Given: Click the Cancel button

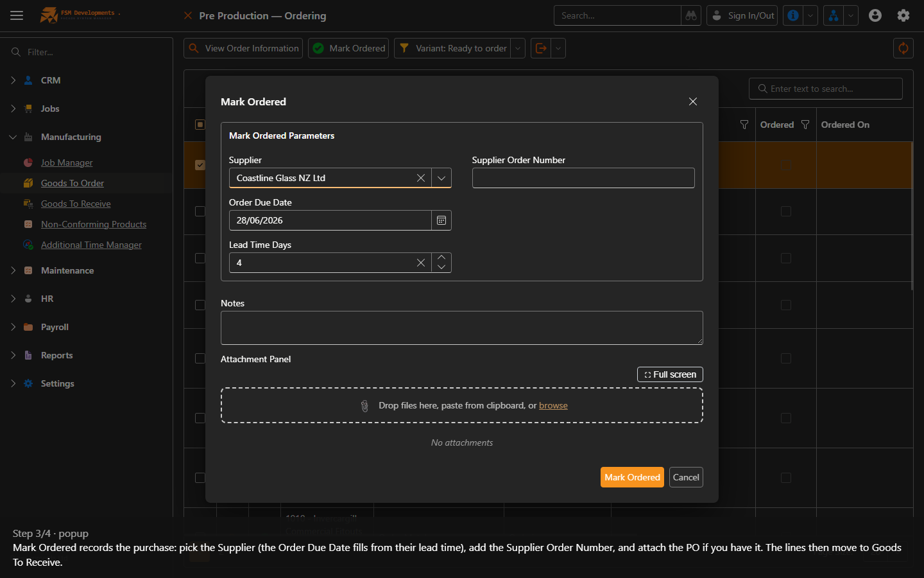Looking at the screenshot, I should click(x=686, y=477).
